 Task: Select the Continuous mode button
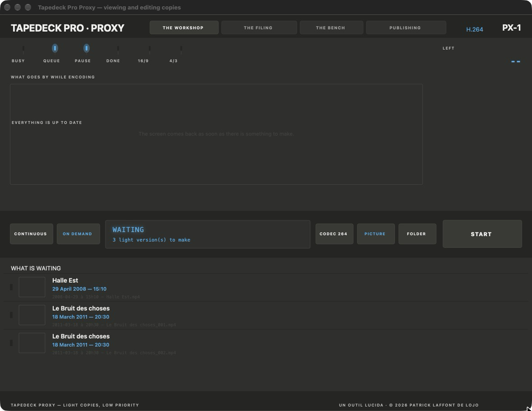click(x=31, y=233)
